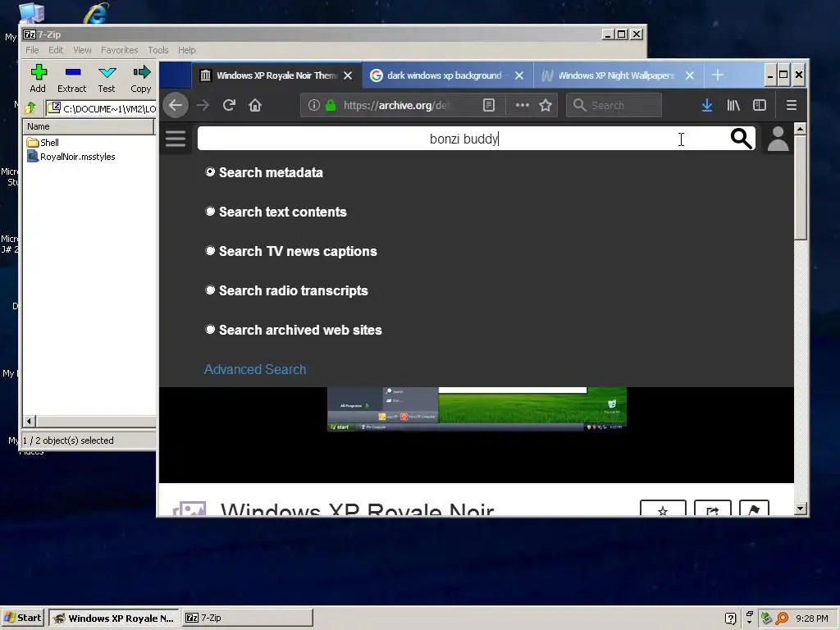Click the archive.org search text field
The width and height of the screenshot is (840, 630).
click(463, 139)
